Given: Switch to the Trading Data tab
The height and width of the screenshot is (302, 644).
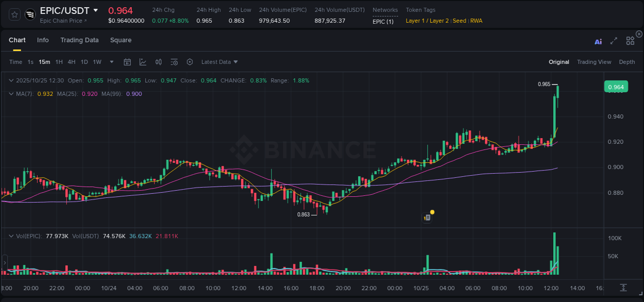Looking at the screenshot, I should (x=79, y=40).
